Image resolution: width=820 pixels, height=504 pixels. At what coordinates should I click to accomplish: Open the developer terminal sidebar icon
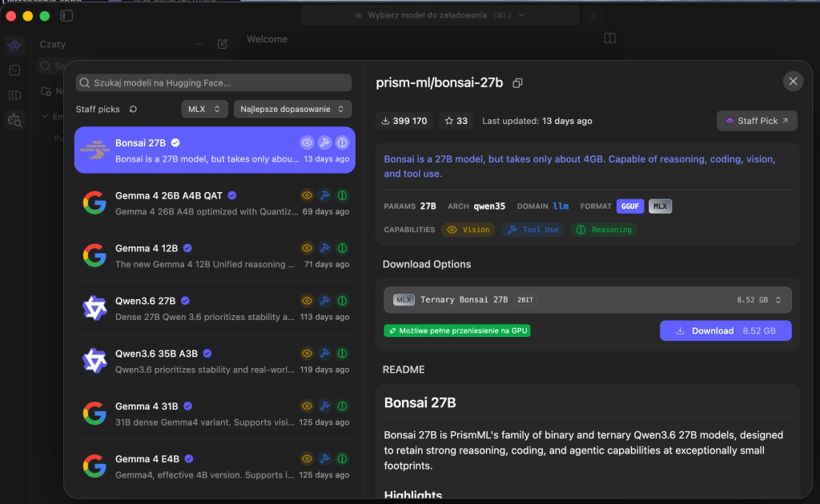(14, 70)
